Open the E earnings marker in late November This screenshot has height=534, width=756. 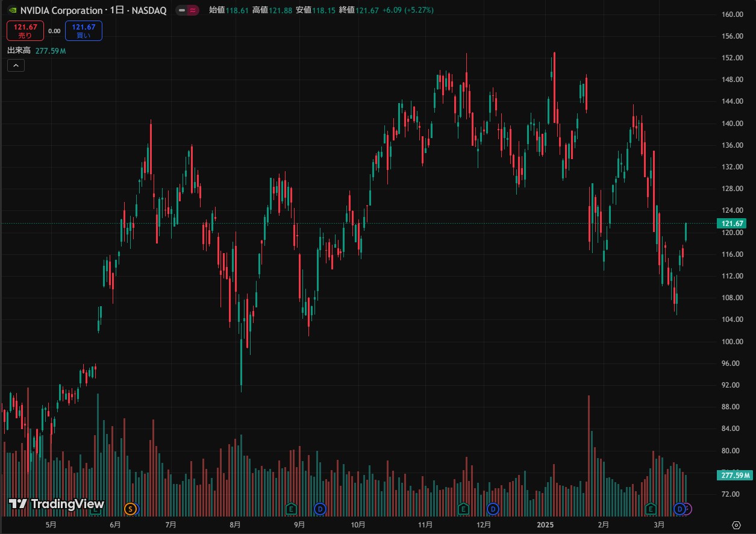click(463, 509)
